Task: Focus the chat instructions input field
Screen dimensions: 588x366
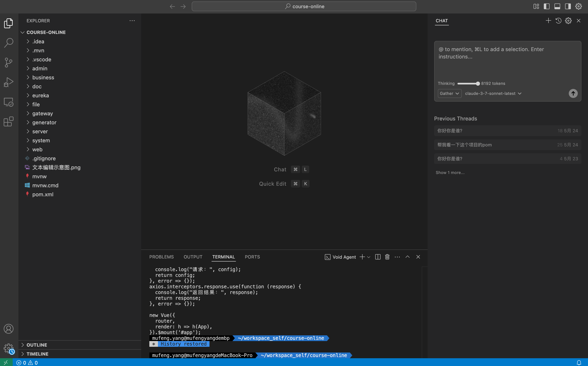Action: (508, 61)
